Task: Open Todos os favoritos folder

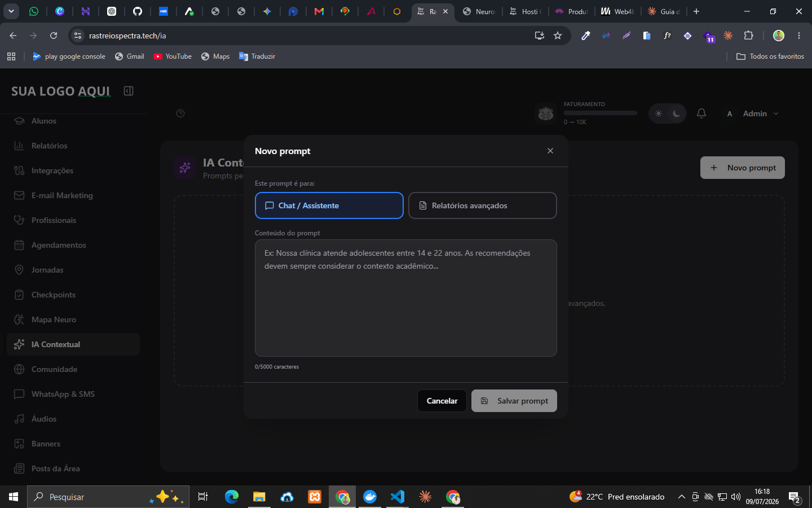Action: click(x=770, y=56)
